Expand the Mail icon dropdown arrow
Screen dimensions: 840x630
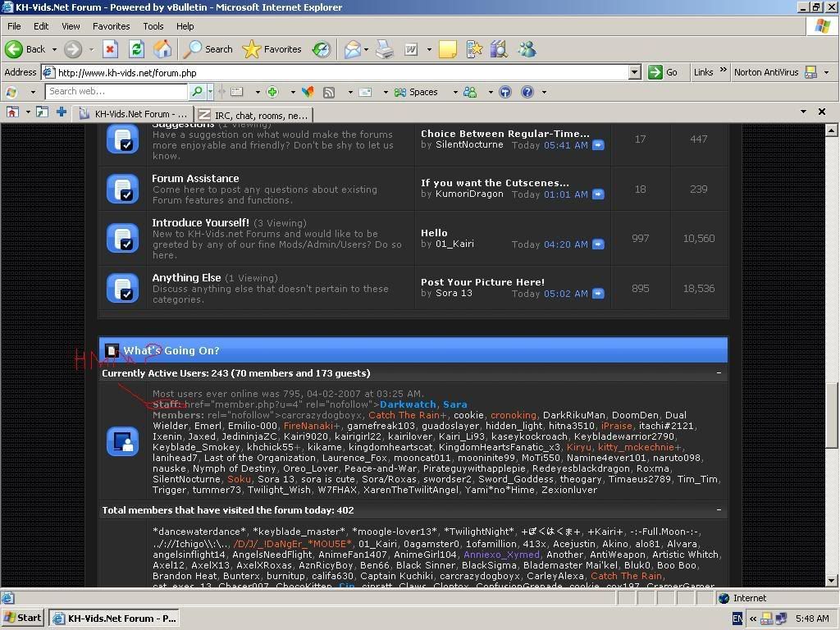coord(367,49)
